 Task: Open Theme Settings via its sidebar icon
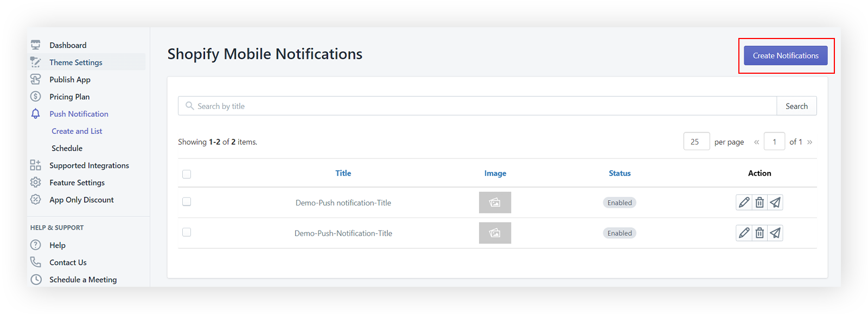click(35, 62)
